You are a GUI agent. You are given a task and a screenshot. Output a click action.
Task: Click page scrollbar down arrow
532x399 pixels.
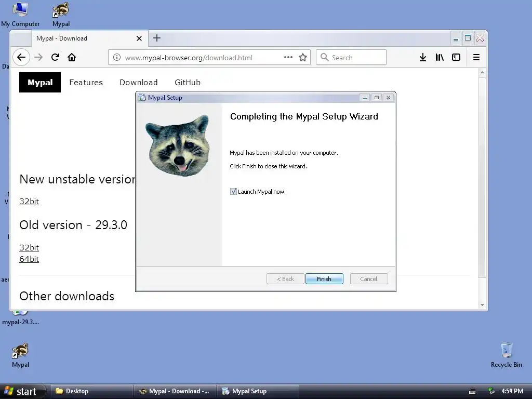point(482,304)
